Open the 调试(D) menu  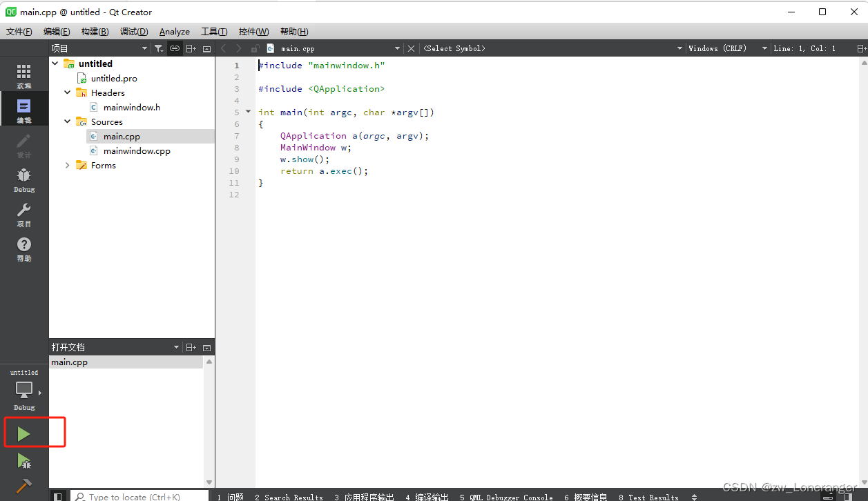click(134, 32)
